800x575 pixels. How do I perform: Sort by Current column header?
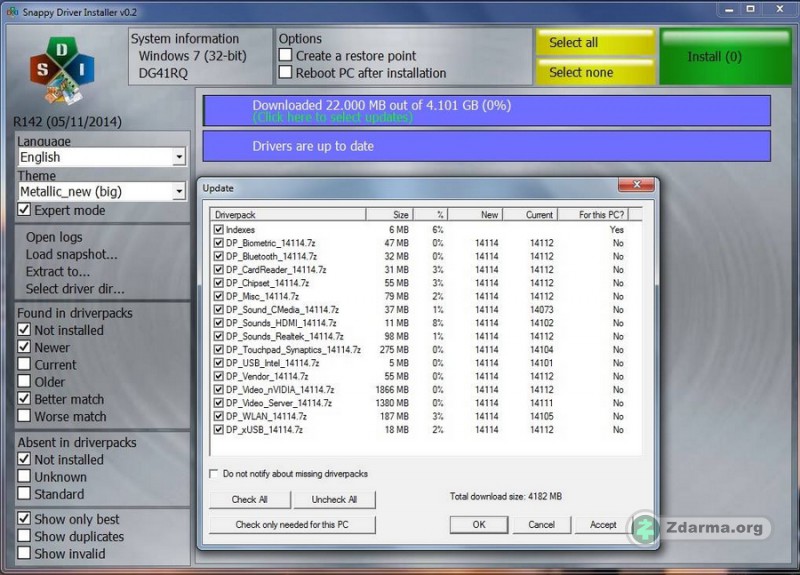tap(530, 214)
